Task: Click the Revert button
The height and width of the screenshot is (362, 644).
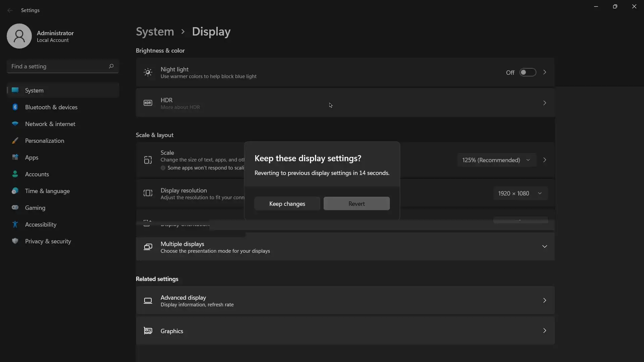Action: (x=356, y=204)
